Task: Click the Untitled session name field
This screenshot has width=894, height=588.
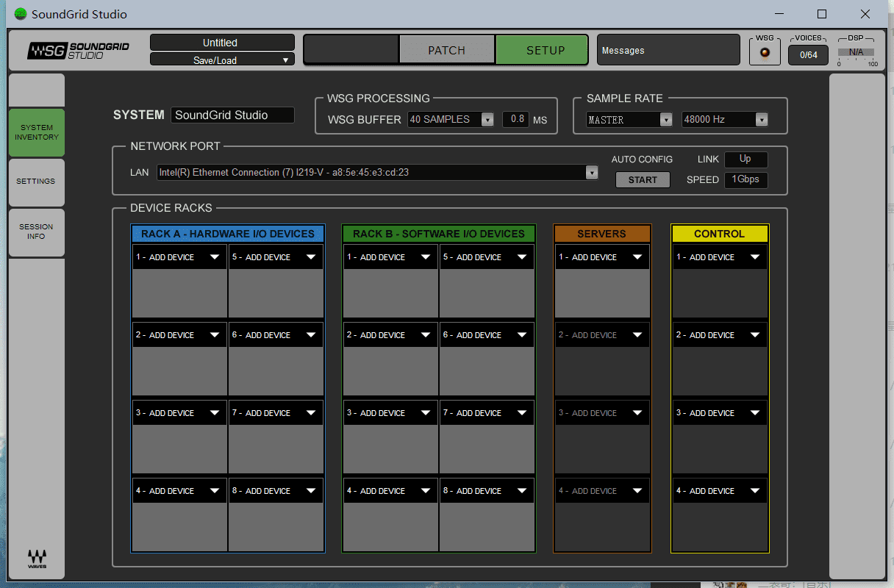Action: click(x=222, y=43)
